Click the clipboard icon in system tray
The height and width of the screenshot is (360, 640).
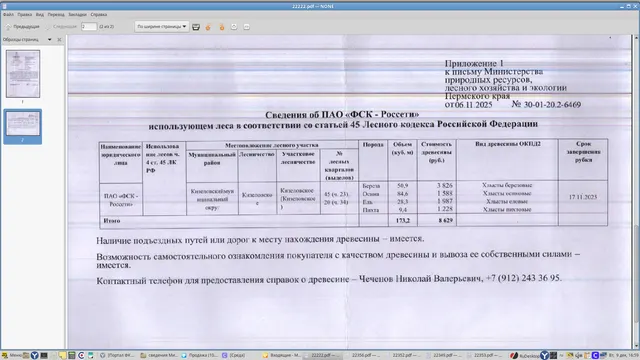587,356
